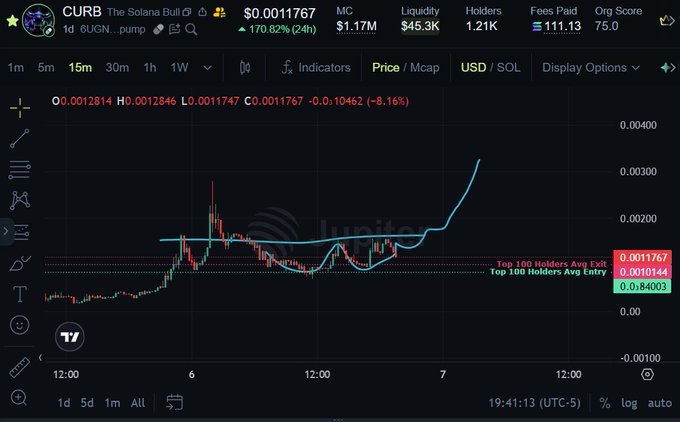Viewport: 680px width, 422px height.
Task: Click the Fees Paid 111.13 stat
Action: (556, 19)
